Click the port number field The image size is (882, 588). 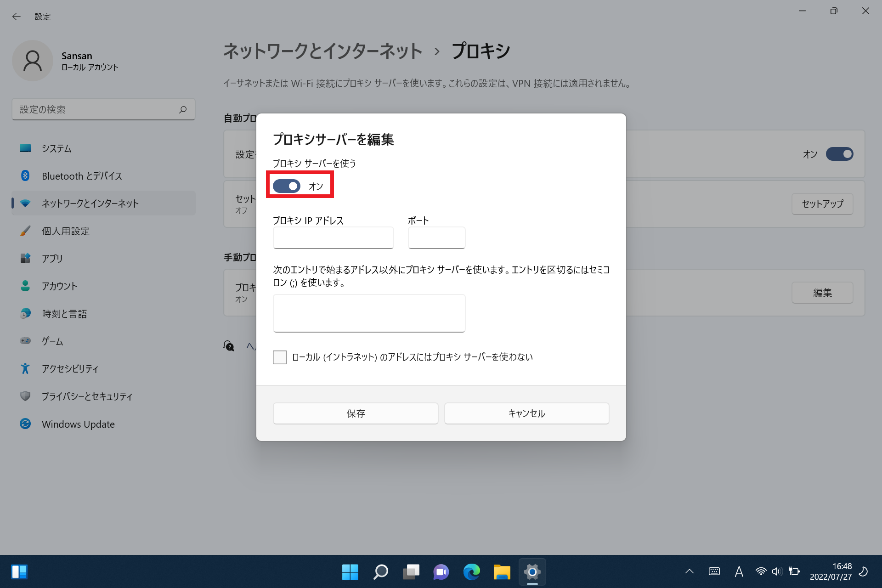tap(436, 237)
